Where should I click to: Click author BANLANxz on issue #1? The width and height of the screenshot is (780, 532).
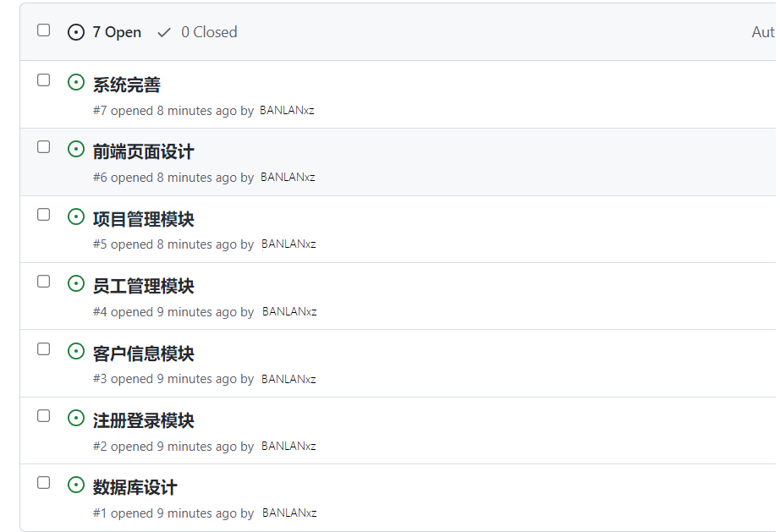[289, 513]
